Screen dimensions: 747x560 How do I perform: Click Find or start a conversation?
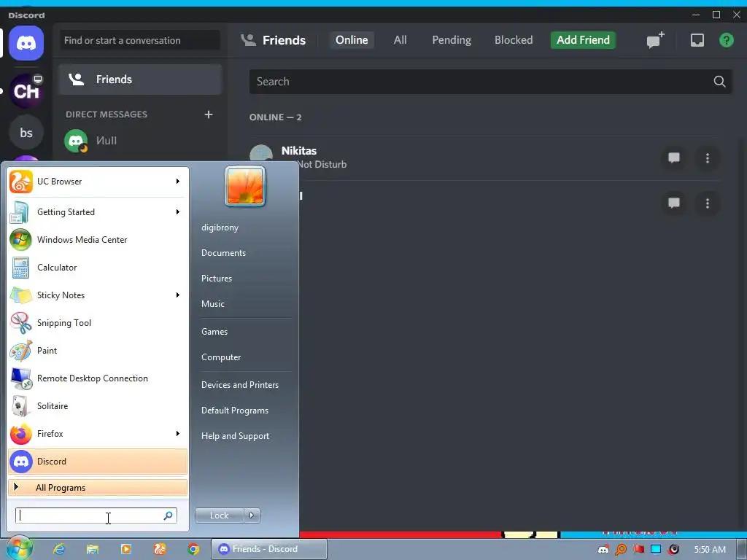140,41
